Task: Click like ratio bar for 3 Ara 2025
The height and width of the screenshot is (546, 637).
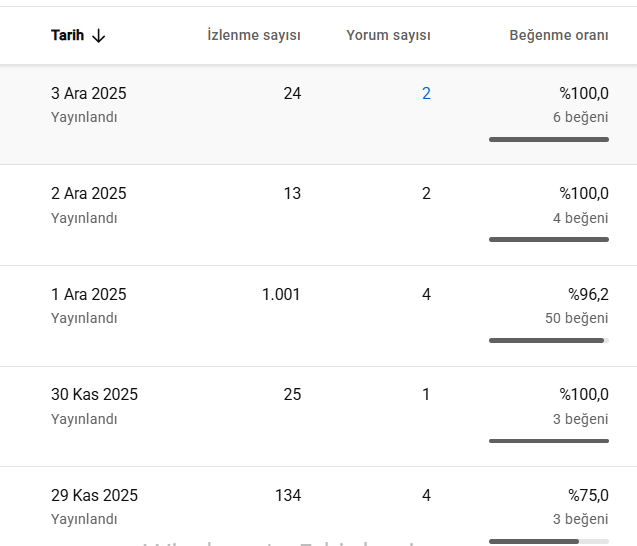Action: point(549,139)
